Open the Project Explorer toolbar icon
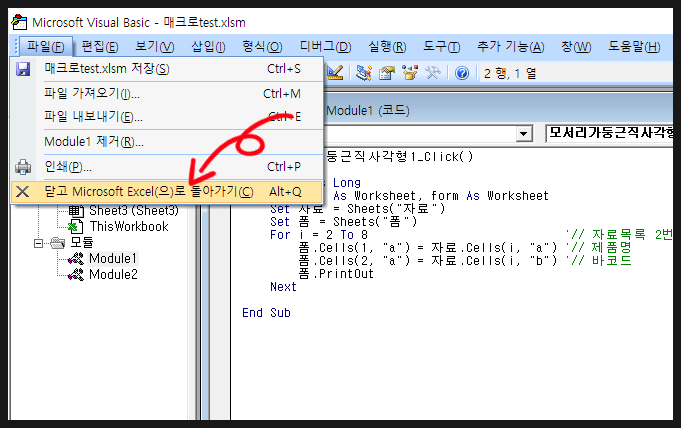This screenshot has height=428, width=681. point(364,73)
